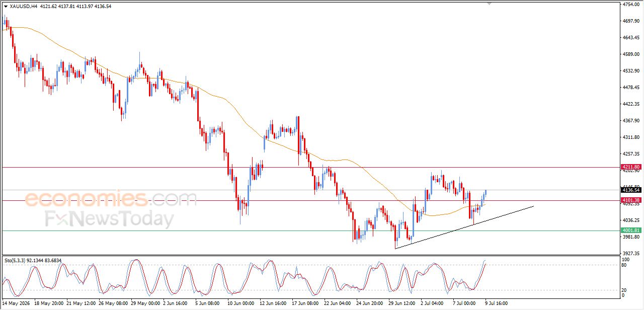644x310 pixels.
Task: Select the XAUUSD,H4 symbol title text
Action: pos(24,7)
